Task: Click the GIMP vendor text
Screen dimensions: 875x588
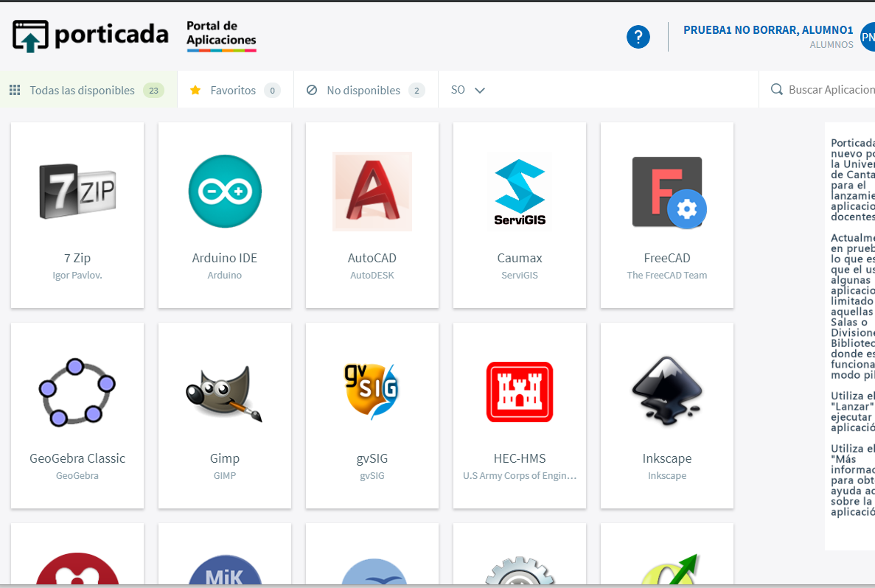Action: (225, 475)
